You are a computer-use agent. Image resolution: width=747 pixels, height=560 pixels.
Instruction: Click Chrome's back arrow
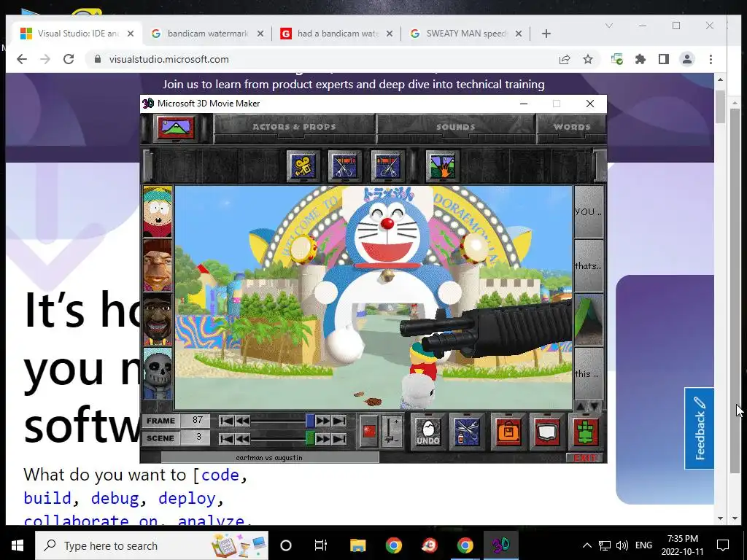click(x=22, y=59)
